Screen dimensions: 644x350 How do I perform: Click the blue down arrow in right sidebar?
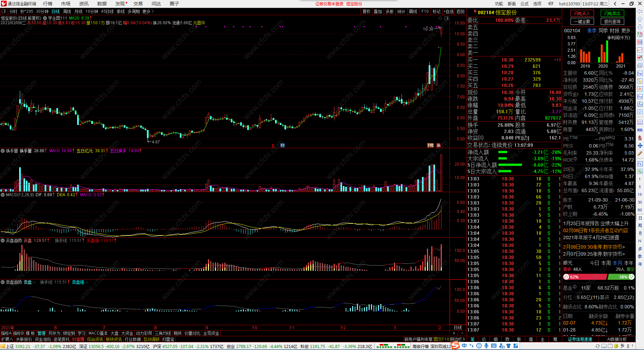(x=640, y=27)
